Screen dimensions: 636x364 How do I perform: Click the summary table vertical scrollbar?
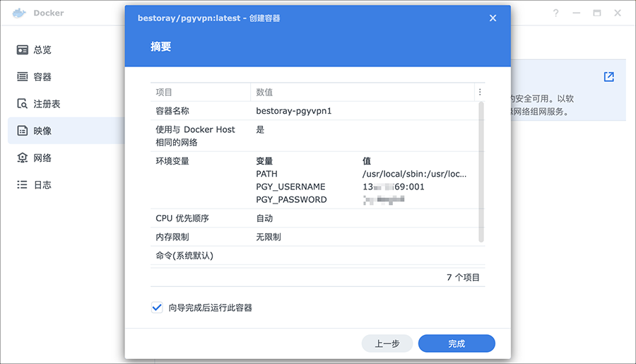point(481,172)
